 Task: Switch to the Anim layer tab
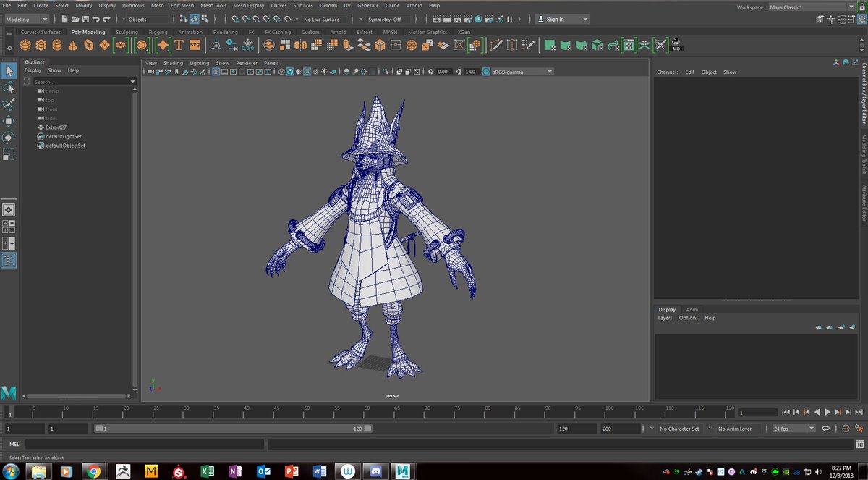tap(692, 309)
